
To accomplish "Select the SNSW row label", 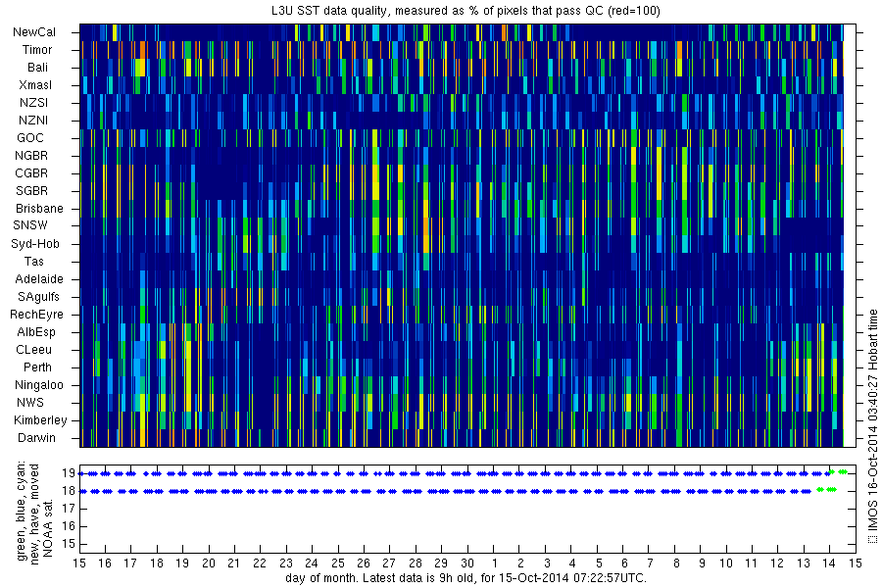I will click(30, 225).
